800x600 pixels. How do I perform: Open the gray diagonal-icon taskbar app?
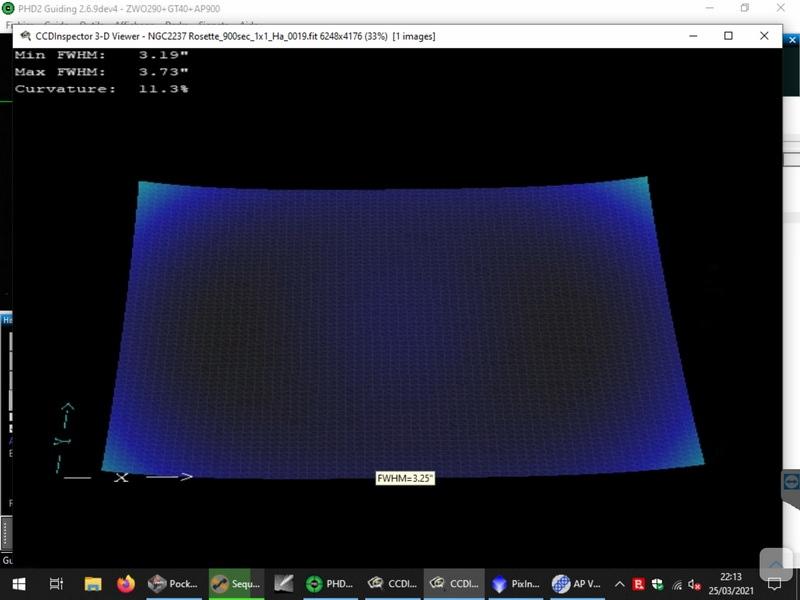point(284,584)
